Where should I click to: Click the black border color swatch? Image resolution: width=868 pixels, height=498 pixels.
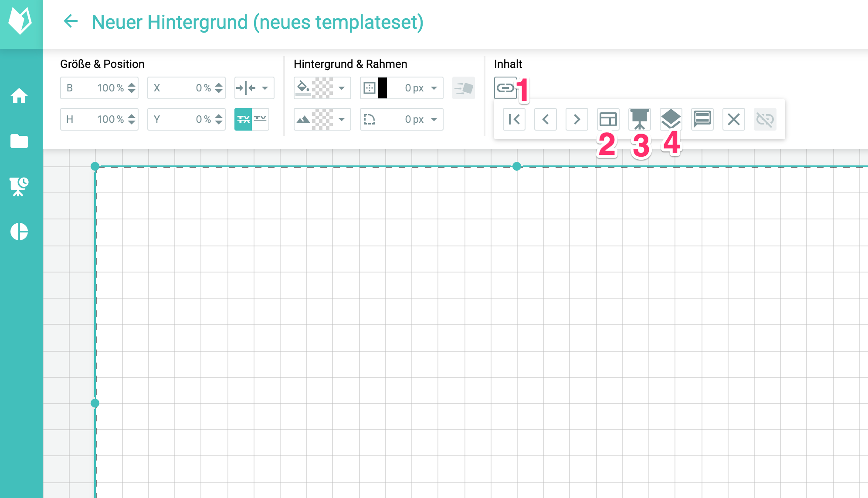pyautogui.click(x=383, y=88)
